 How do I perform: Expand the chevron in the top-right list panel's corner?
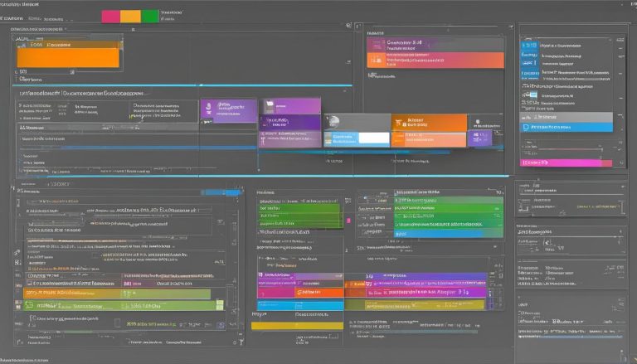point(610,40)
